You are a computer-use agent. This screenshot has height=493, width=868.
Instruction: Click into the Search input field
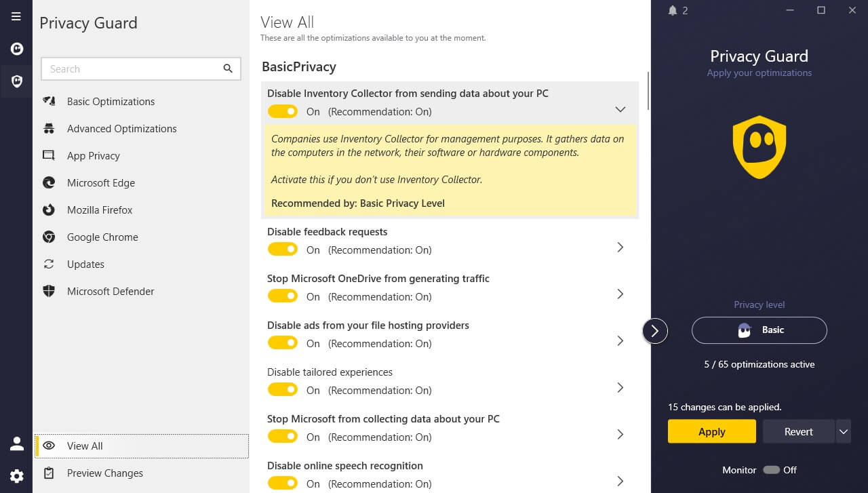[132, 68]
